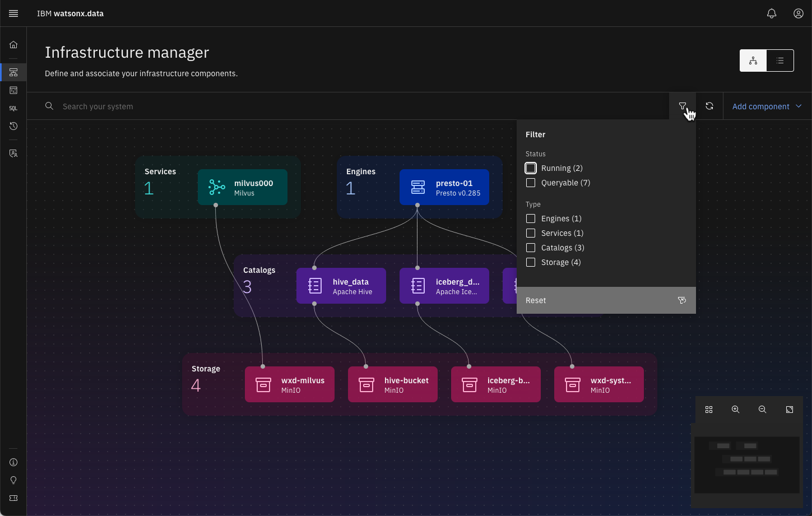
Task: Click the server icon on presto-01
Action: [x=418, y=187]
